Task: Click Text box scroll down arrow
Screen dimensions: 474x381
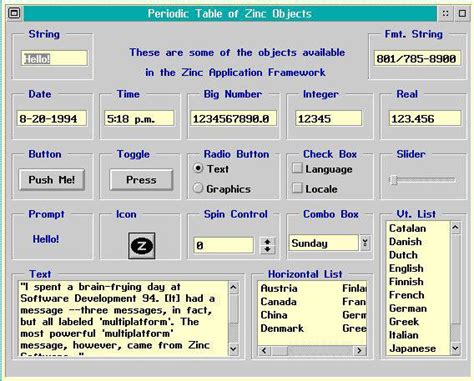Action: click(234, 349)
